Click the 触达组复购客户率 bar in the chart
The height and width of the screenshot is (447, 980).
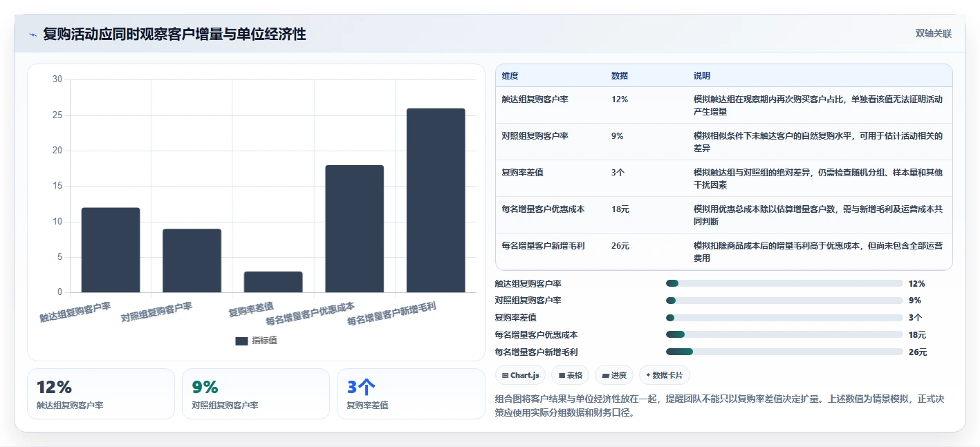(x=111, y=250)
